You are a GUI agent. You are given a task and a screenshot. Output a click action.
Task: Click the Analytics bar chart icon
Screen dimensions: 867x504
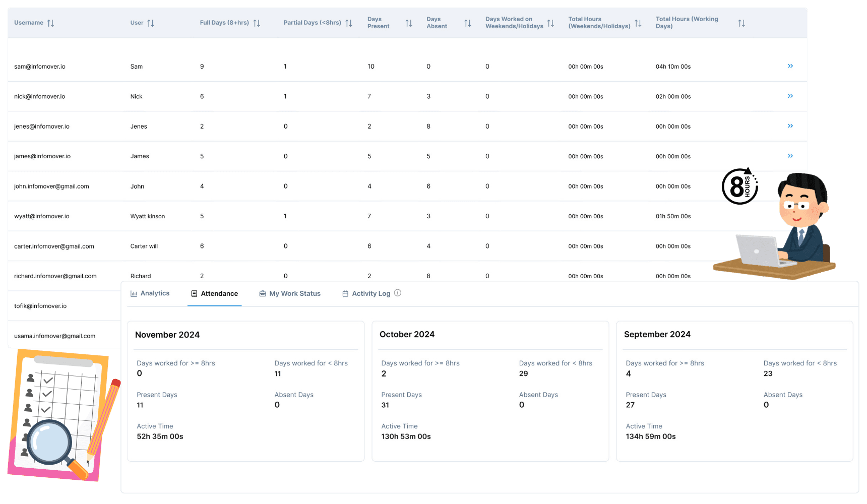point(134,293)
